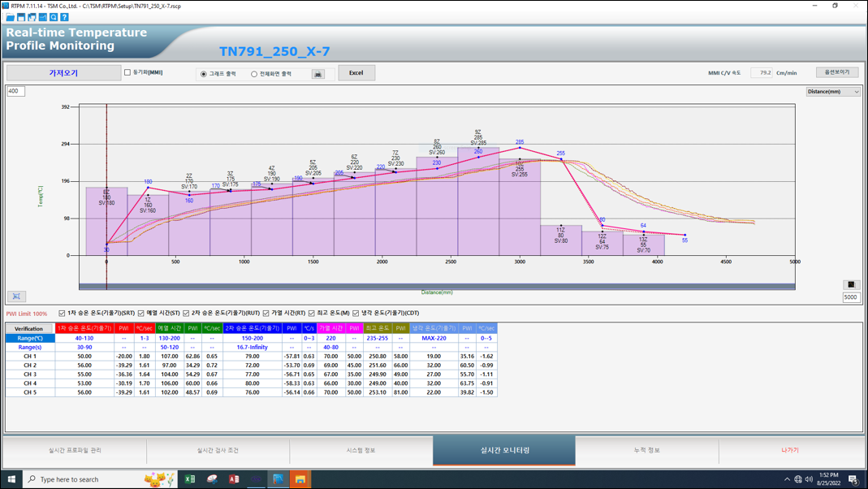Open the Windows Start menu
This screenshot has width=868, height=489.
click(x=11, y=479)
